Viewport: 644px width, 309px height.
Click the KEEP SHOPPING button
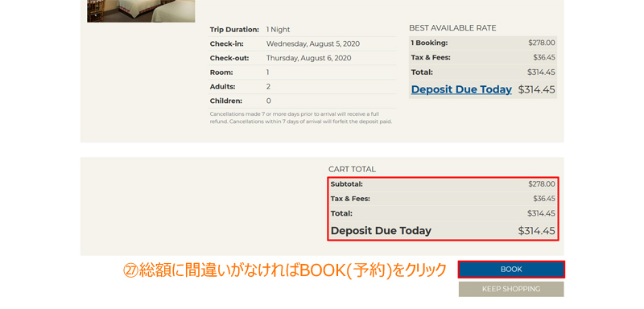click(511, 289)
